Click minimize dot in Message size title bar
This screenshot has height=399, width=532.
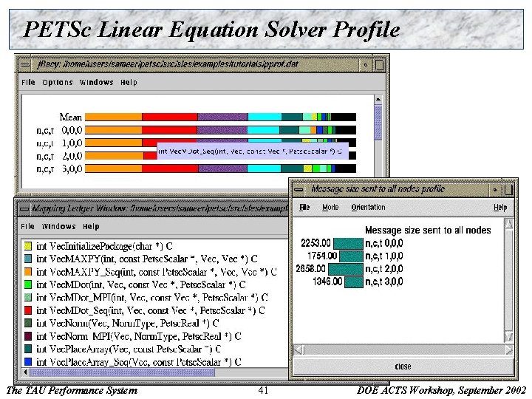click(x=494, y=189)
